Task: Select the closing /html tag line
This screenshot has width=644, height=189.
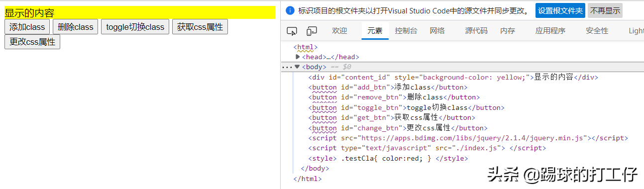Action: [308, 179]
